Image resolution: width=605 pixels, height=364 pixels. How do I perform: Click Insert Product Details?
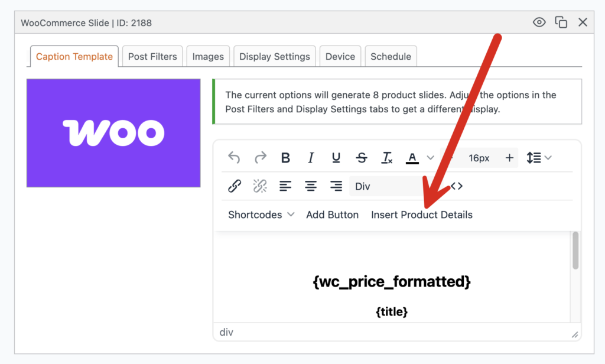tap(421, 214)
